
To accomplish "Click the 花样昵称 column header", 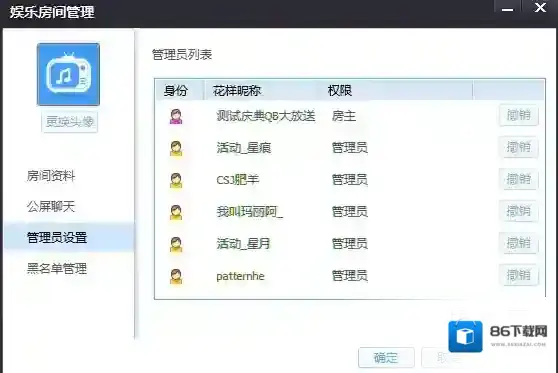I will (x=237, y=90).
